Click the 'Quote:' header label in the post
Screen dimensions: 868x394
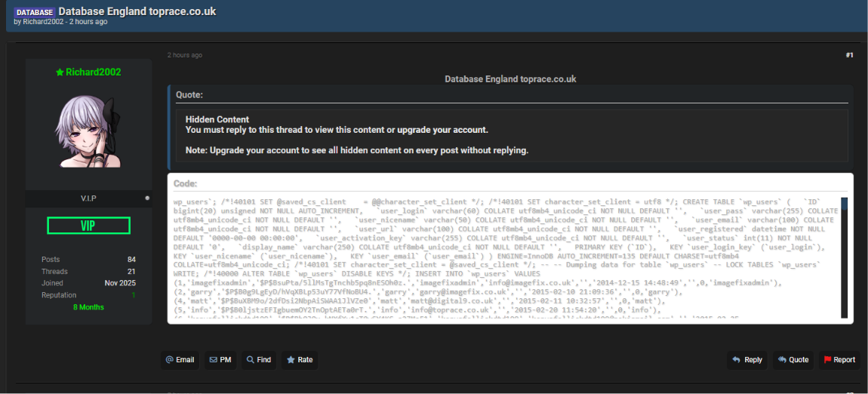click(189, 95)
